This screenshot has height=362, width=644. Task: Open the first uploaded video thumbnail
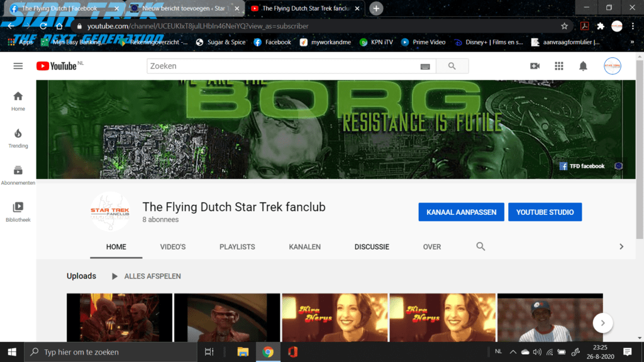pos(119,317)
